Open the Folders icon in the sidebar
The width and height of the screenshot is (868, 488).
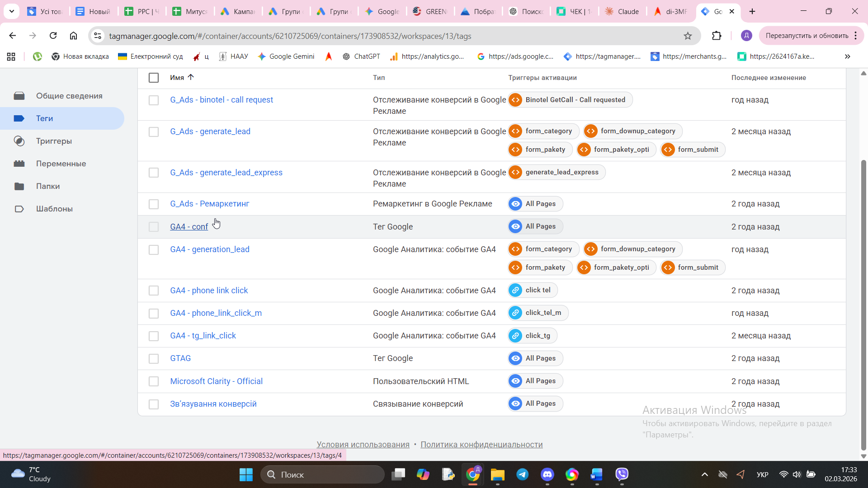tap(19, 186)
